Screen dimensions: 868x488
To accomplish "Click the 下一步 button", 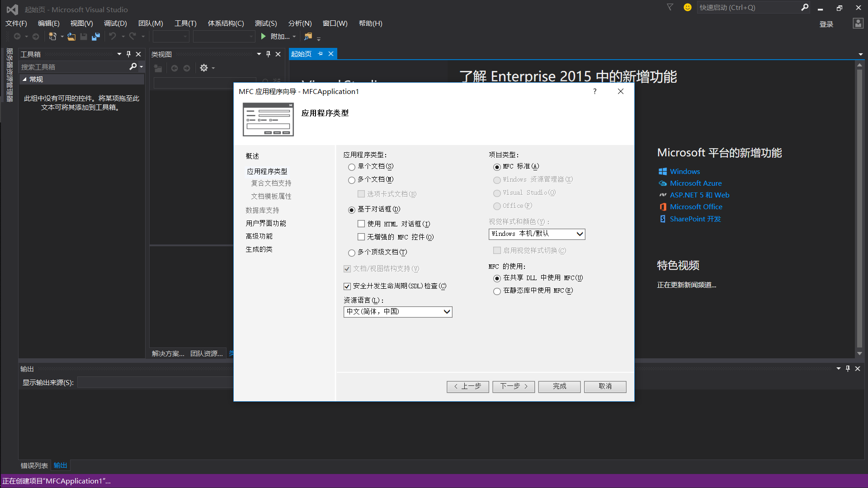I will (514, 386).
